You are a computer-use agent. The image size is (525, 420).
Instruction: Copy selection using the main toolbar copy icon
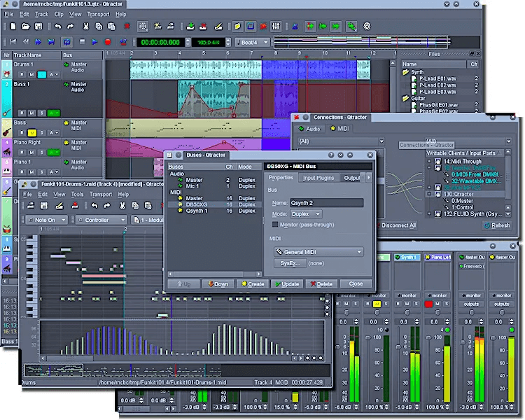click(99, 26)
